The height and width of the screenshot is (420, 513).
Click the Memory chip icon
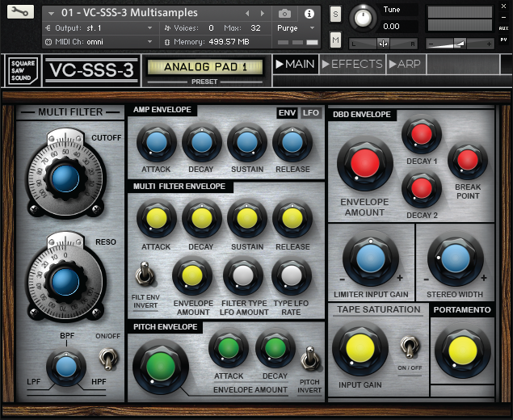pyautogui.click(x=167, y=42)
